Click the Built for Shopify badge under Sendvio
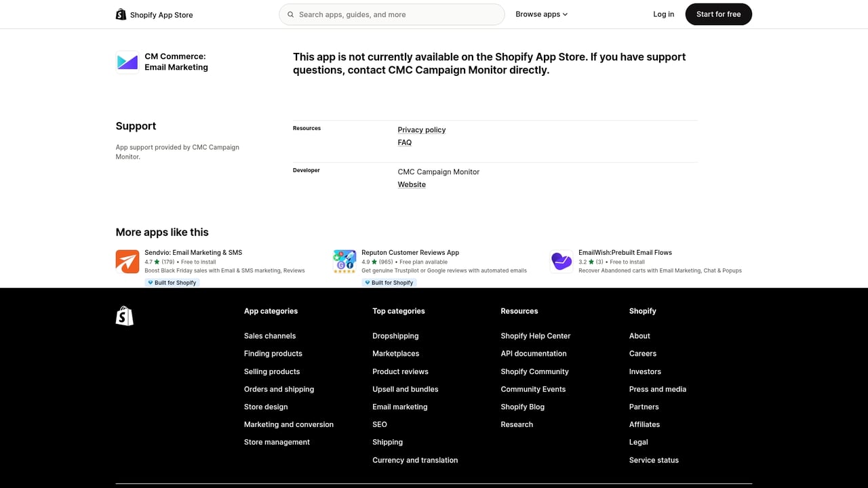The image size is (868, 488). click(x=172, y=283)
